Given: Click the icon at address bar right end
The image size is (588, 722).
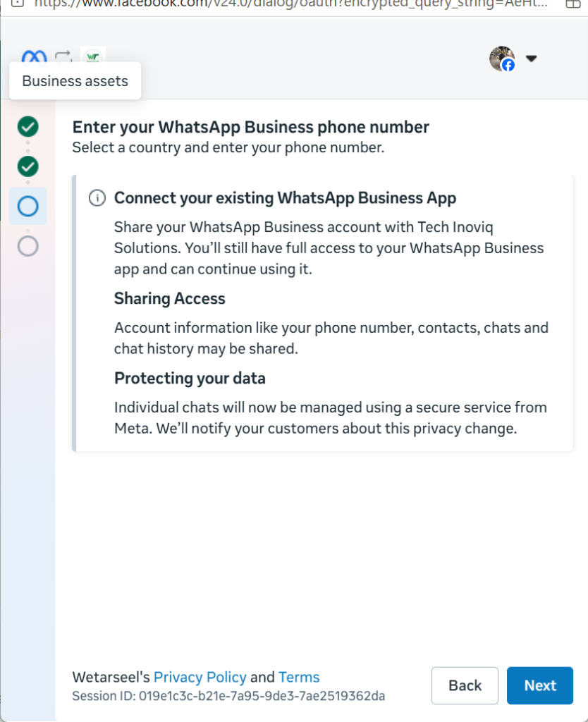Looking at the screenshot, I should click(572, 4).
